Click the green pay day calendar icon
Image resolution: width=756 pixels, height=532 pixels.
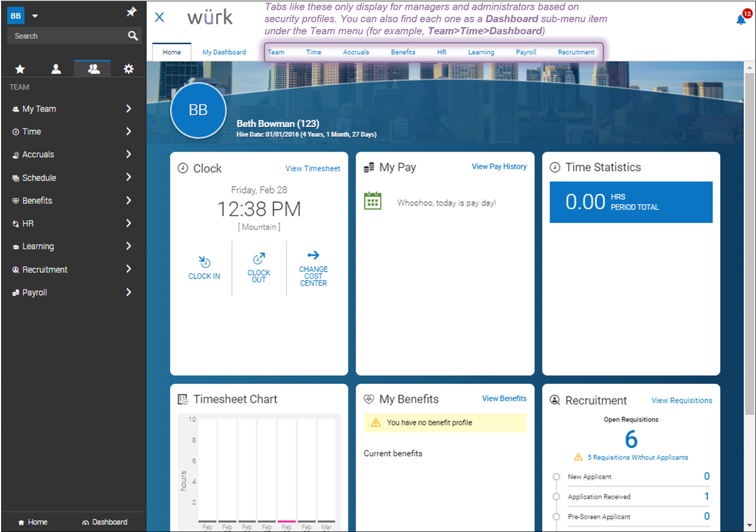[373, 201]
